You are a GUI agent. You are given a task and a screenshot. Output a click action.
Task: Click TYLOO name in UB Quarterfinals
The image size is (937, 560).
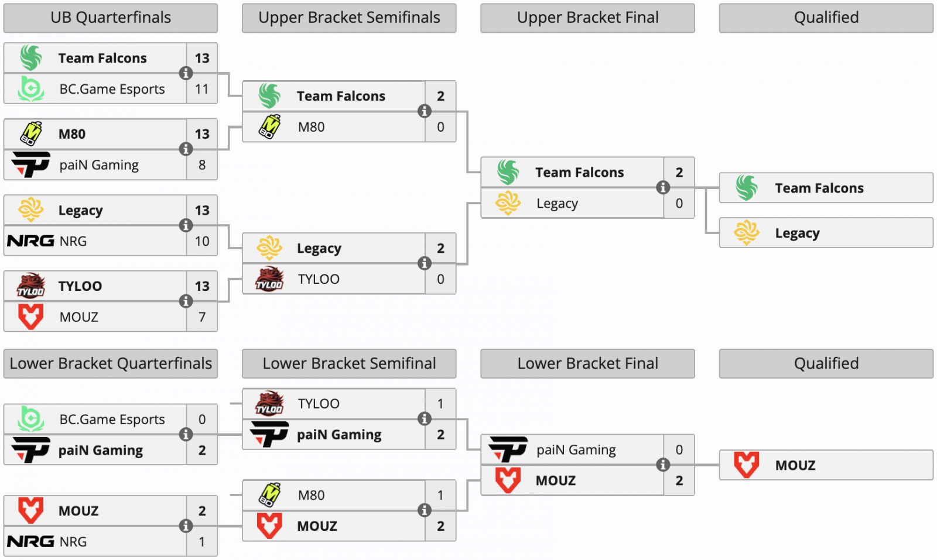(80, 286)
